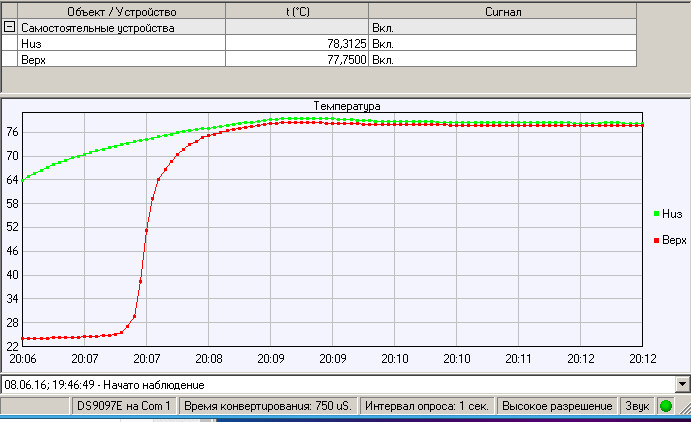The height and width of the screenshot is (422, 691).
Task: Sort by Объект / Устройство column header
Action: point(121,11)
